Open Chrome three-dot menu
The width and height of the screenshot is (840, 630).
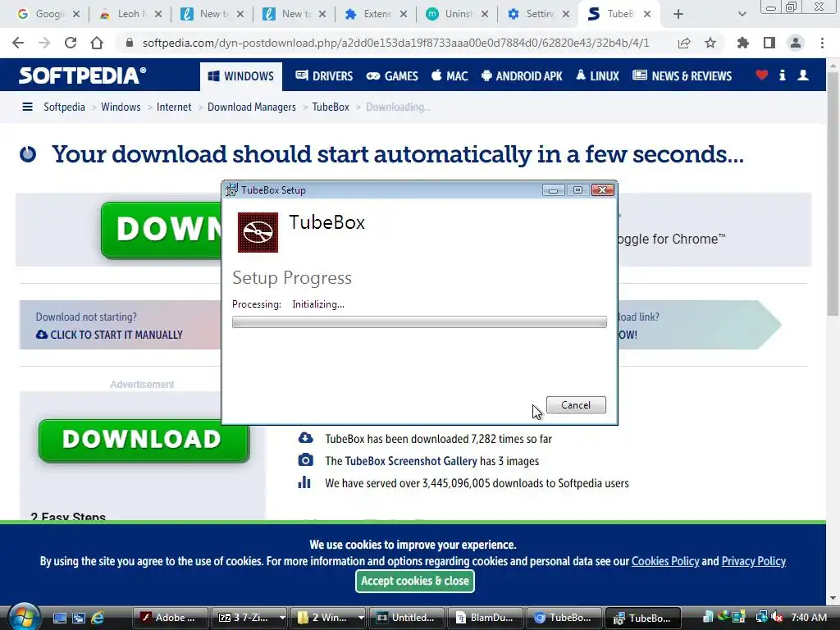point(822,43)
